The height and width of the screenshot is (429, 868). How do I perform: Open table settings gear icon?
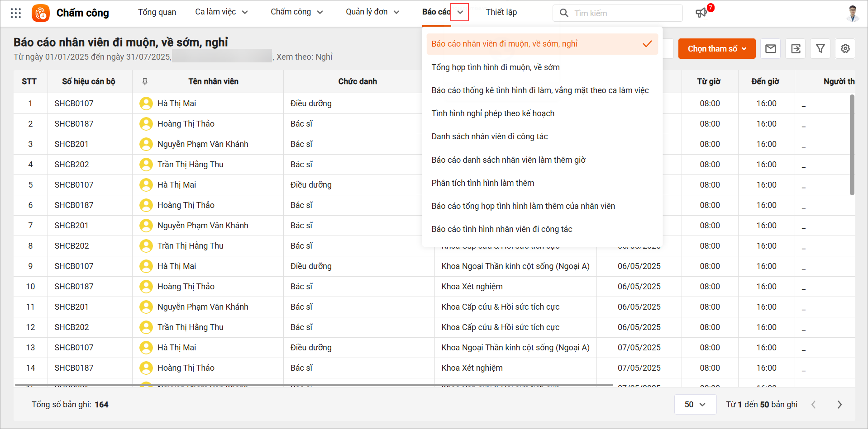tap(845, 49)
